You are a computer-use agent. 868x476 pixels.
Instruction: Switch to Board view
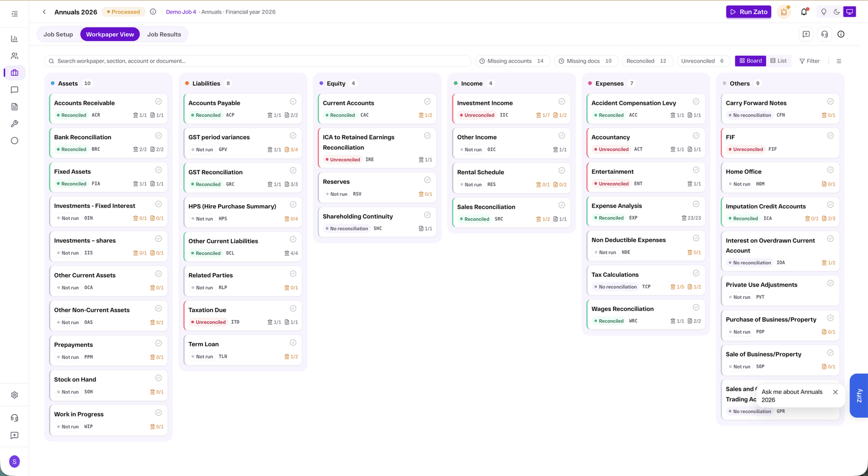(751, 61)
